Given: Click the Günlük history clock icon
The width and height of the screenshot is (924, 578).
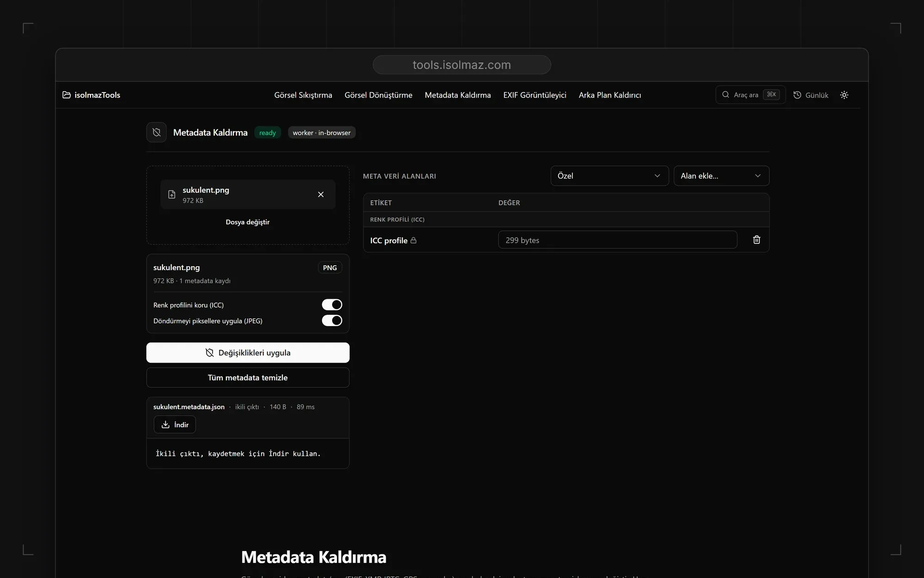Looking at the screenshot, I should click(x=797, y=95).
